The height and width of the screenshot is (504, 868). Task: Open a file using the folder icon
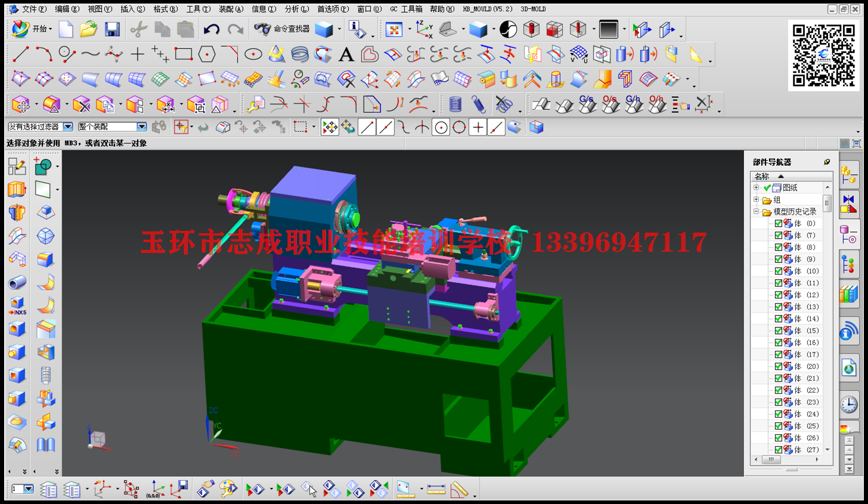point(88,29)
